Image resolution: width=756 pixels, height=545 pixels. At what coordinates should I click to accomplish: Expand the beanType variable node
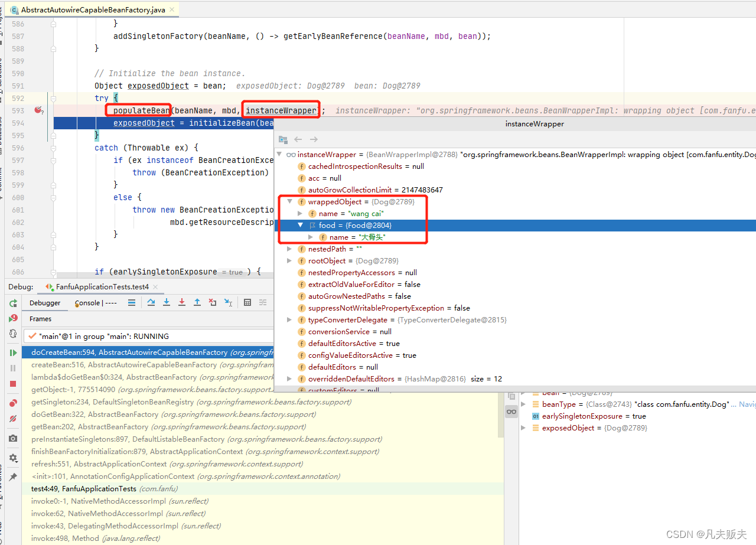523,404
